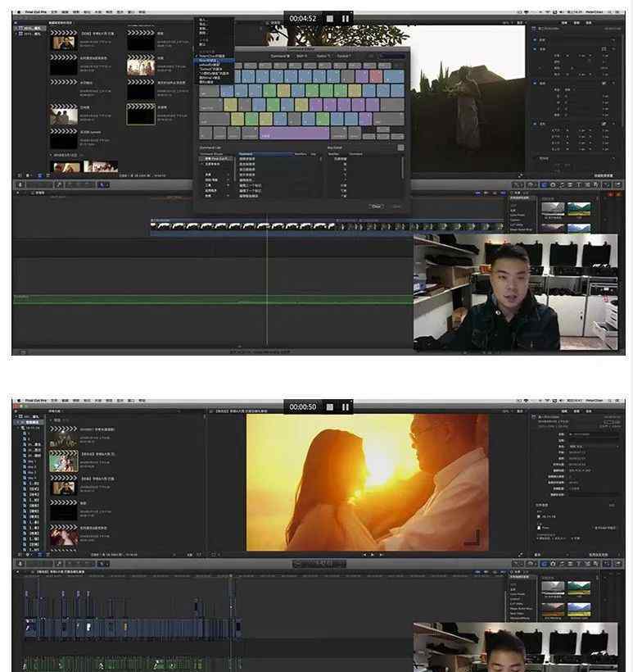The width and height of the screenshot is (633, 672).
Task: Click the Command Editor search field
Action: tap(392, 57)
